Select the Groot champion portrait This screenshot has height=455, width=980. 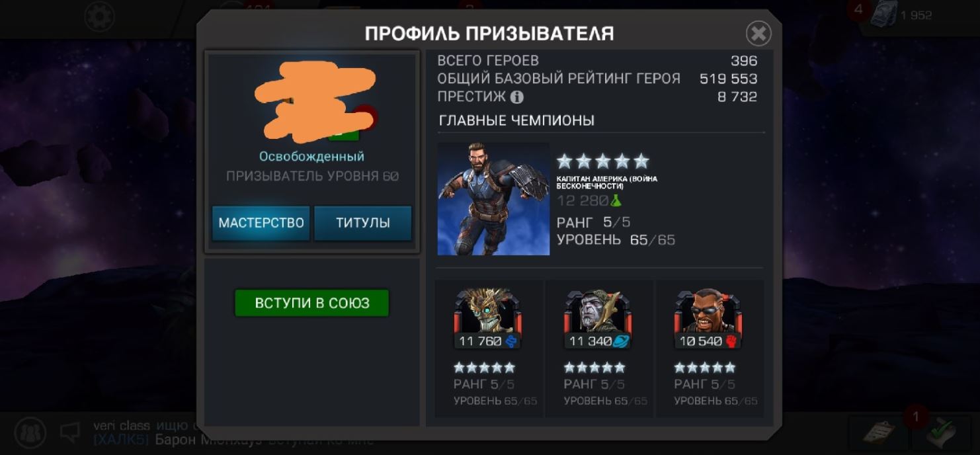[488, 311]
